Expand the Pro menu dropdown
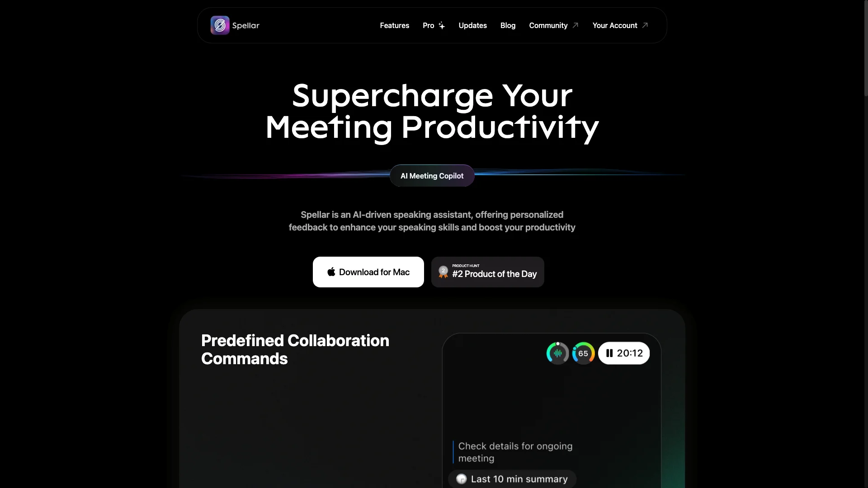This screenshot has height=488, width=868. (x=434, y=25)
